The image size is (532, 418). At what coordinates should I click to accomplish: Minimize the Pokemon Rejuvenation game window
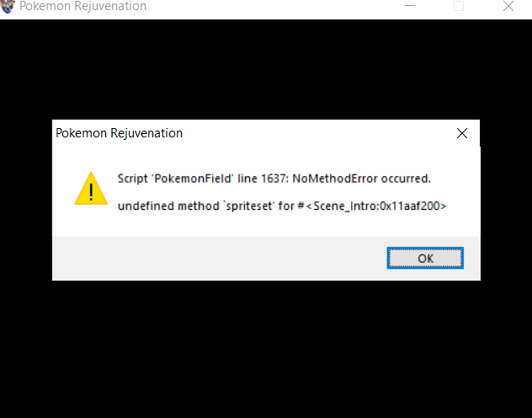410,6
